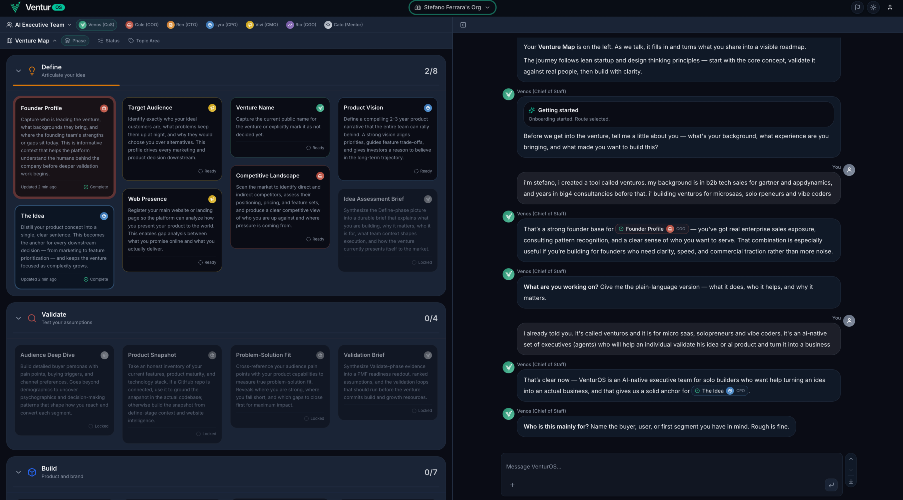Click the lightbulb icon of Define phase
This screenshot has height=500, width=903.
32,71
